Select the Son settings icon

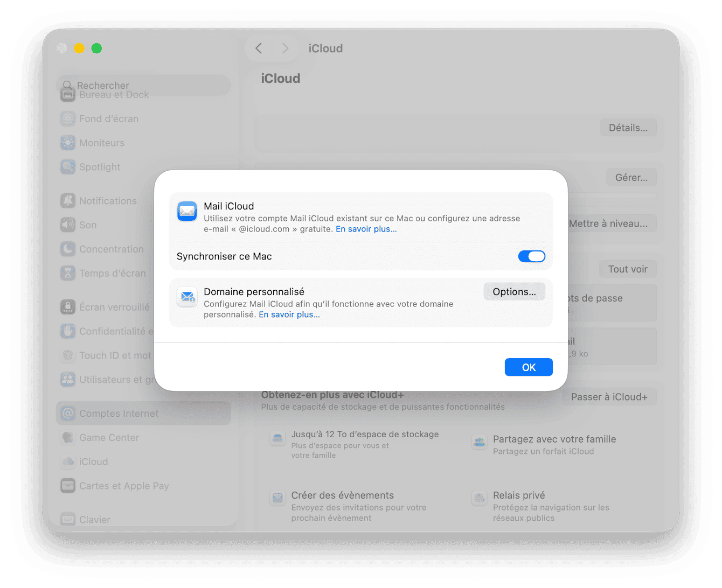click(x=68, y=225)
